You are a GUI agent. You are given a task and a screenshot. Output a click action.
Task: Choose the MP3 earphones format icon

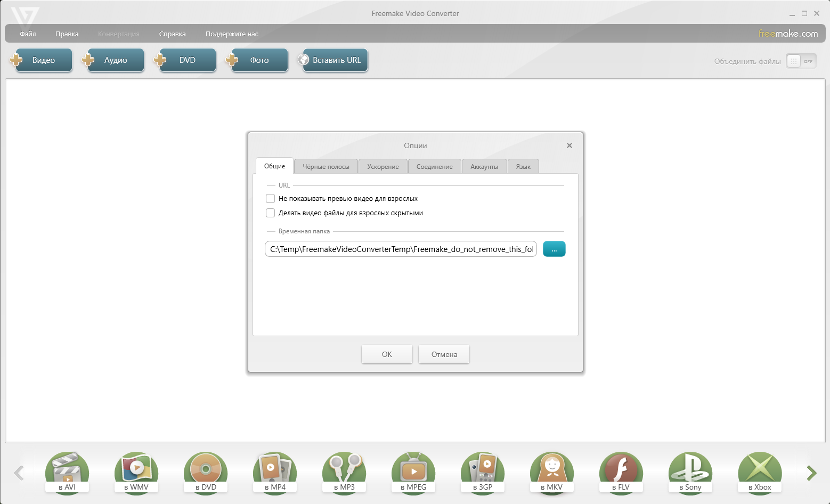point(344,472)
